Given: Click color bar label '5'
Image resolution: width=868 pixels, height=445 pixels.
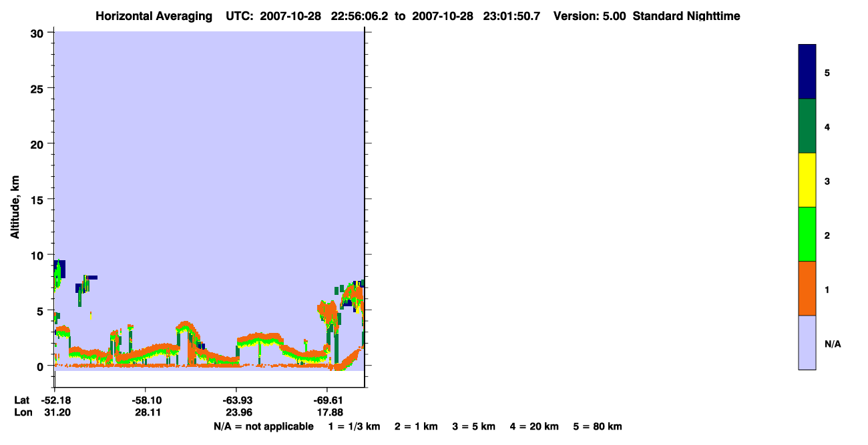Looking at the screenshot, I should 827,72.
